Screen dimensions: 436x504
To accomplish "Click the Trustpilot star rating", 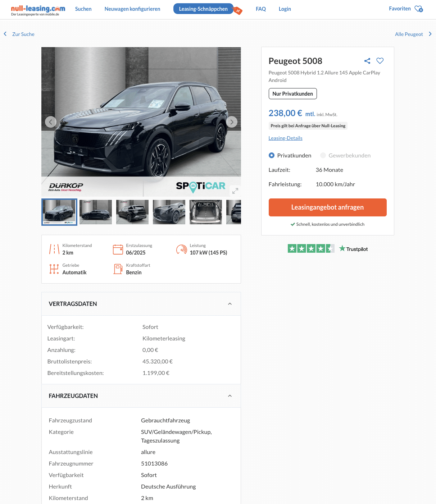I will click(x=311, y=248).
